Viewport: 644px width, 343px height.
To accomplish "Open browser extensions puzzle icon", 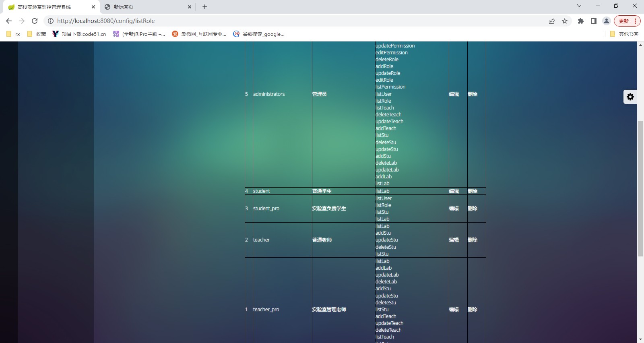I will click(581, 21).
